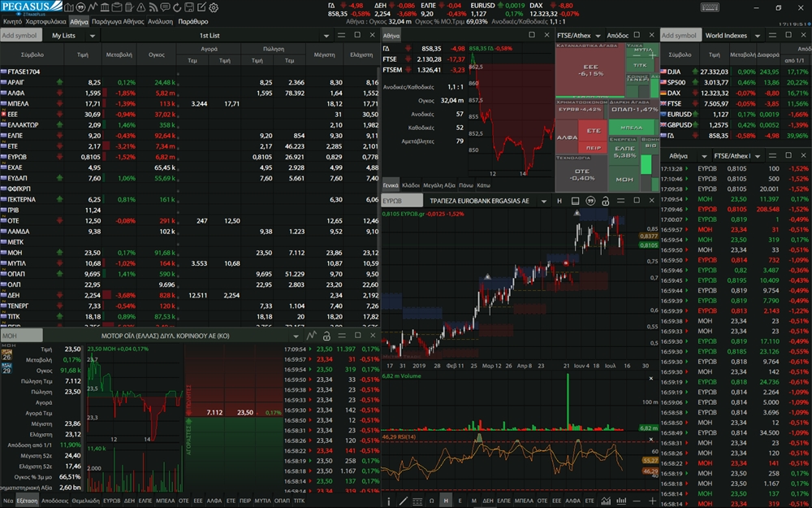Open the briefcase portfolio icon

click(117, 7)
